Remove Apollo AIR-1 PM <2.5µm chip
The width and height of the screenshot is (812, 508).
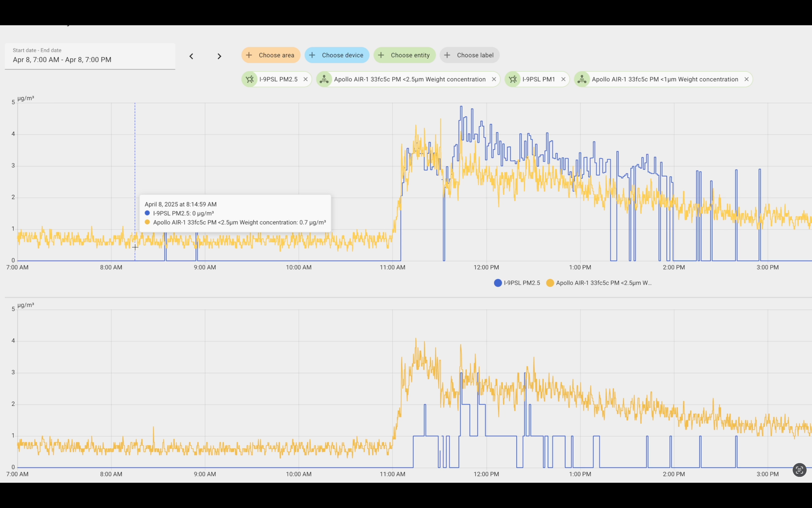pyautogui.click(x=494, y=79)
